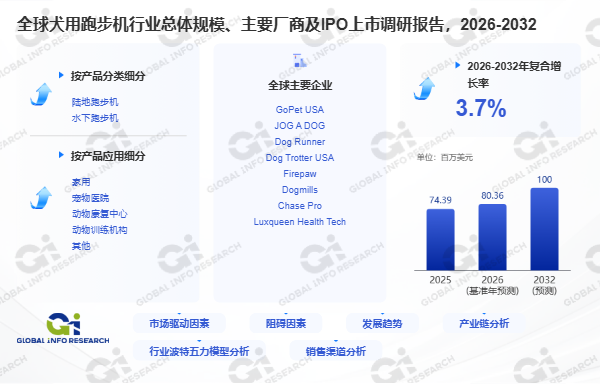600x384 pixels.
Task: Click the blue arrow icon beside 宠物医院
Action: (41, 198)
